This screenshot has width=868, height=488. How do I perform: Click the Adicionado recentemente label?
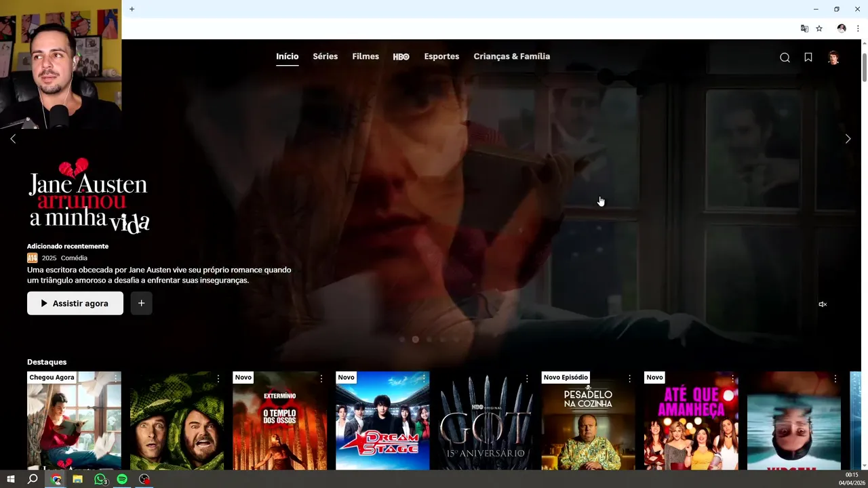pyautogui.click(x=68, y=246)
